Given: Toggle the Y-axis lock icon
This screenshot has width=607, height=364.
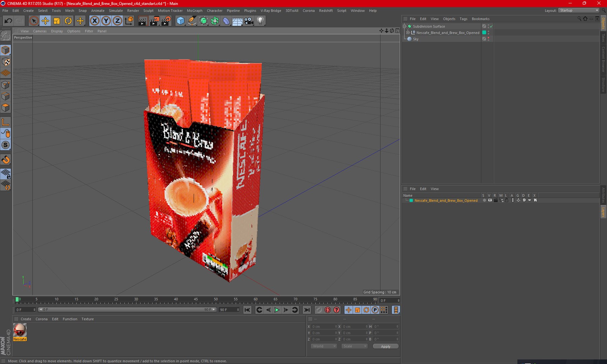Looking at the screenshot, I should coord(106,21).
